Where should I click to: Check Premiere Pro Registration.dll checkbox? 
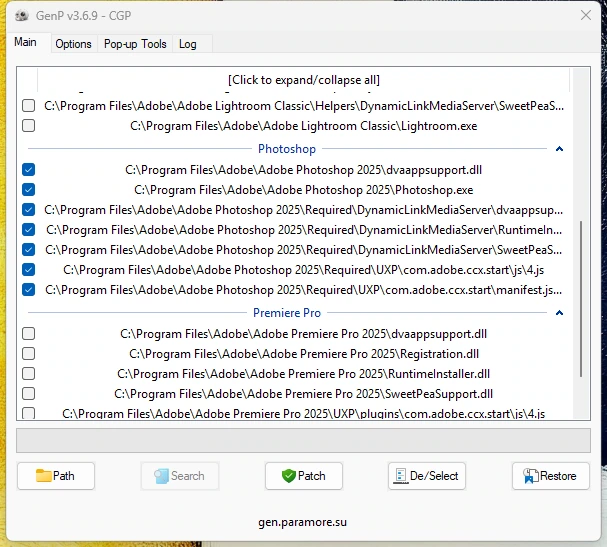[28, 353]
